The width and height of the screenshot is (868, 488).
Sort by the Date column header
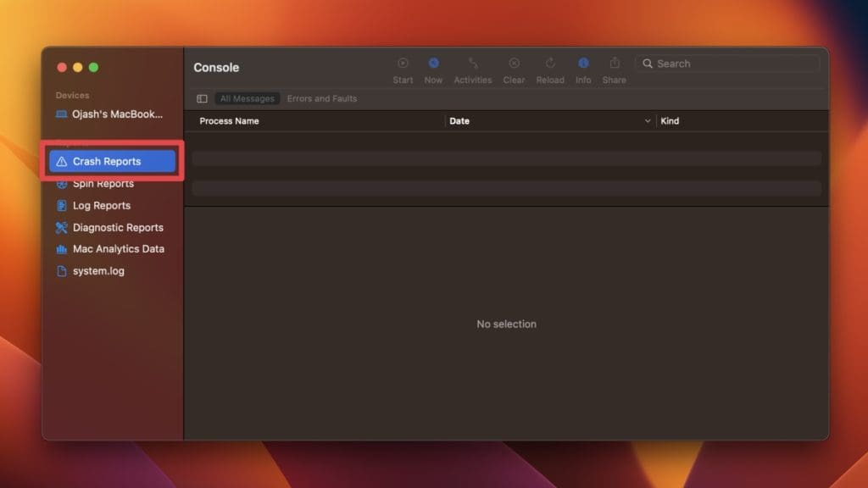click(x=459, y=121)
